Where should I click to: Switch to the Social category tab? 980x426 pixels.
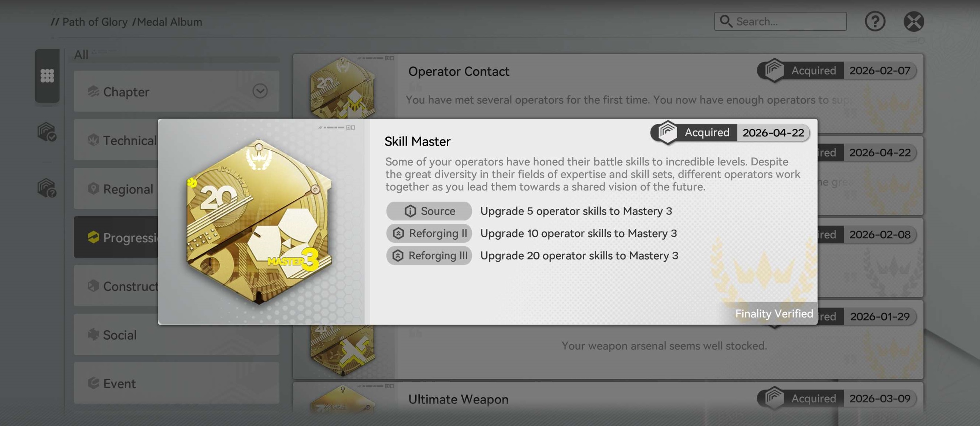pos(177,335)
